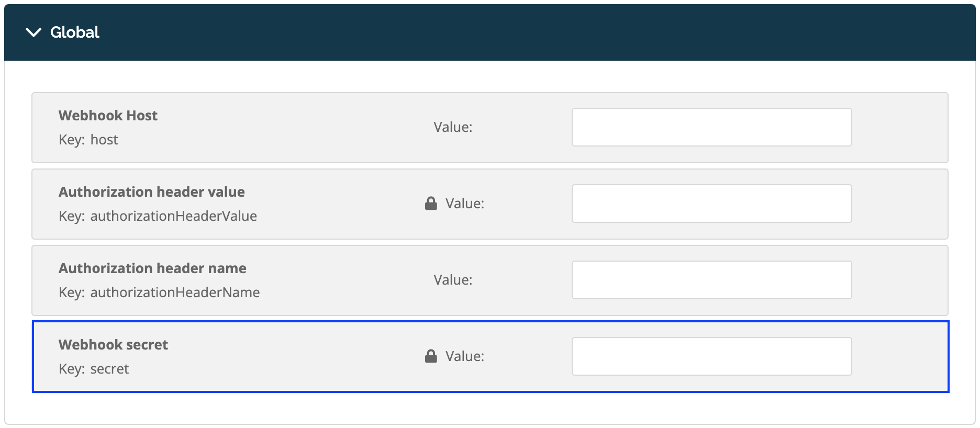Focus the Authorization header name input

[x=711, y=280]
